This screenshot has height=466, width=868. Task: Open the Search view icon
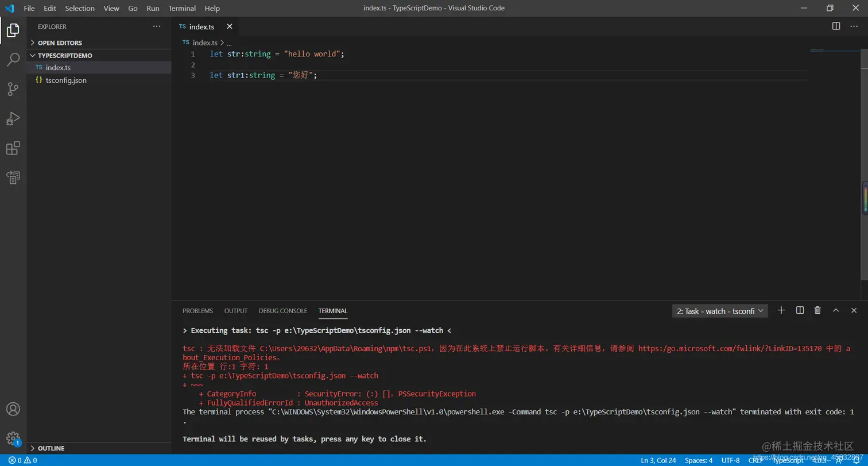click(x=13, y=60)
